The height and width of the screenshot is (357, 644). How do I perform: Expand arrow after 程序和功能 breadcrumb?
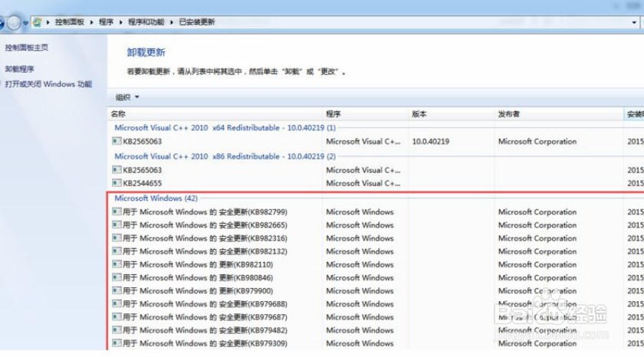(171, 22)
